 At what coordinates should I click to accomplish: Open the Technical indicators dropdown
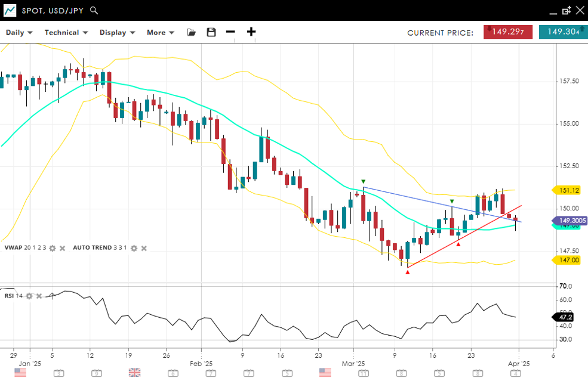66,32
